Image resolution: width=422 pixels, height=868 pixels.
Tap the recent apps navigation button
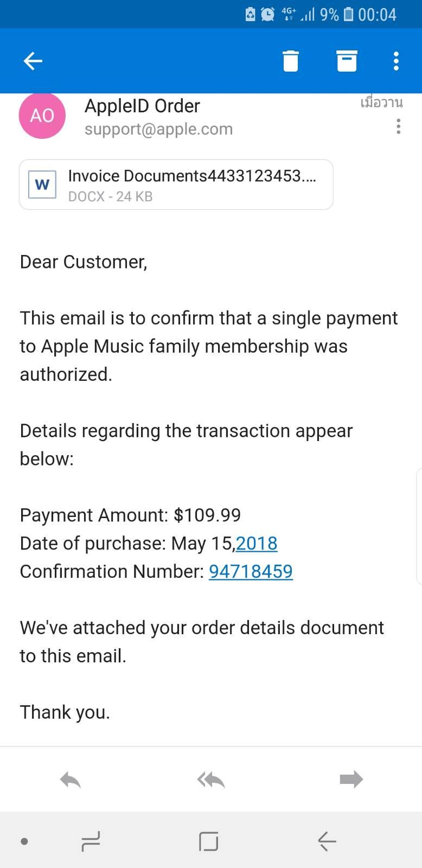coord(91,841)
